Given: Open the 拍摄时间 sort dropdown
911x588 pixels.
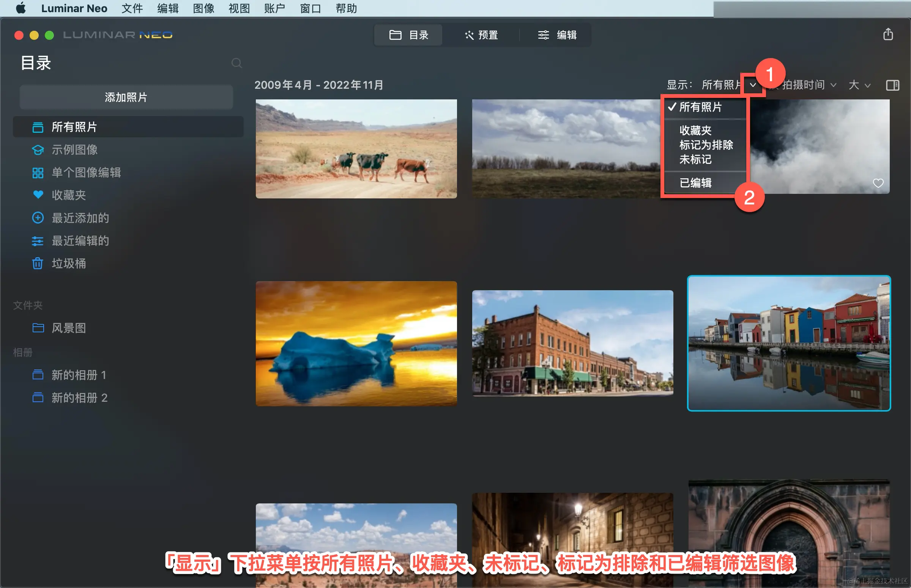Looking at the screenshot, I should point(808,85).
